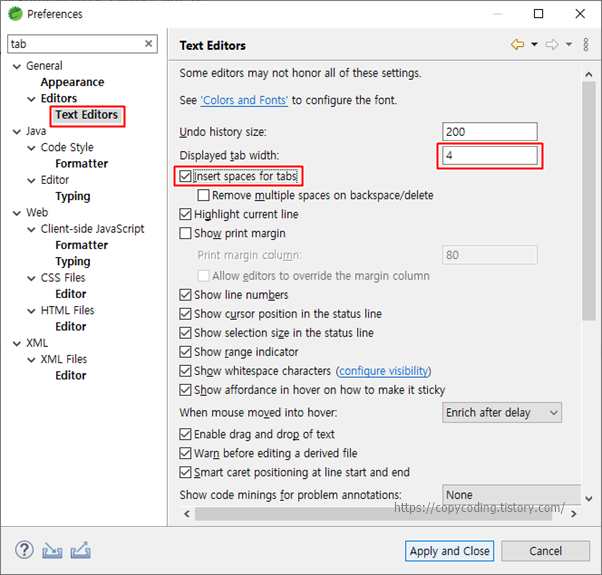Toggle Show whitespace characters checkbox

185,371
